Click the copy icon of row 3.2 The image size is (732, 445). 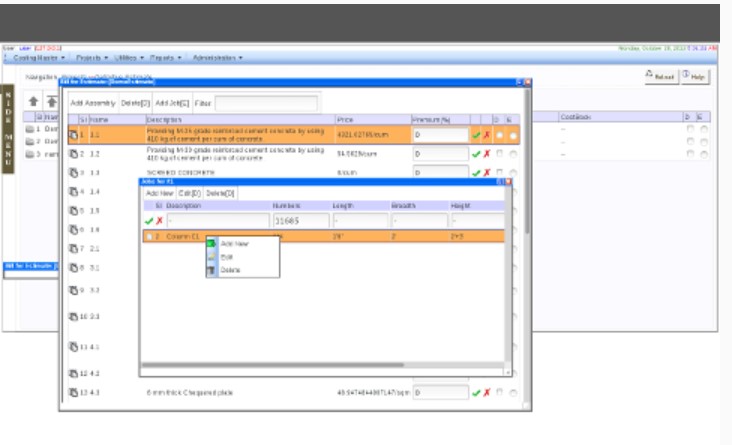click(x=73, y=290)
